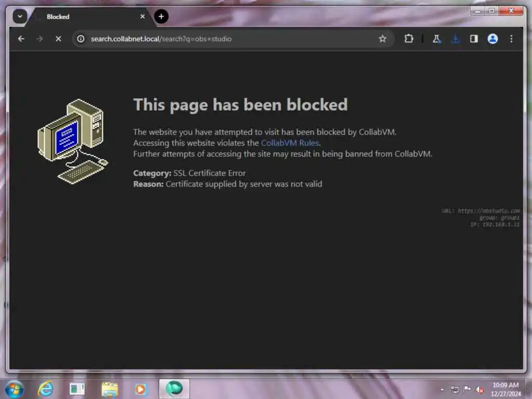This screenshot has width=532, height=399.
Task: Go back to the previous page
Action: 21,38
